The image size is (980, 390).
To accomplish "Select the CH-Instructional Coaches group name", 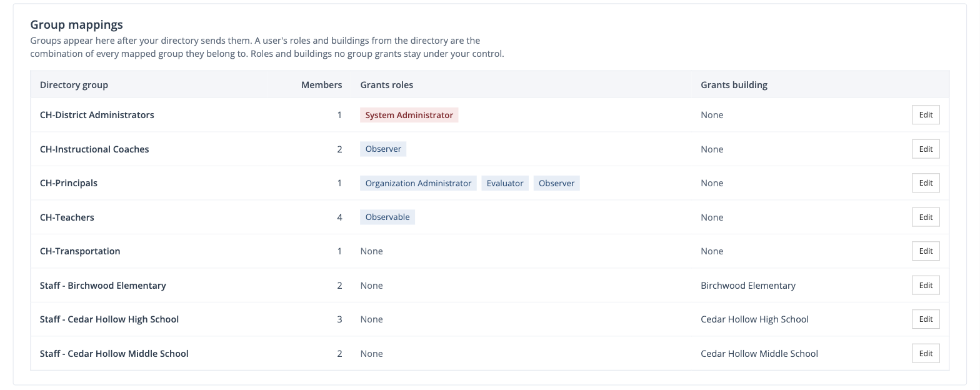I will [94, 149].
